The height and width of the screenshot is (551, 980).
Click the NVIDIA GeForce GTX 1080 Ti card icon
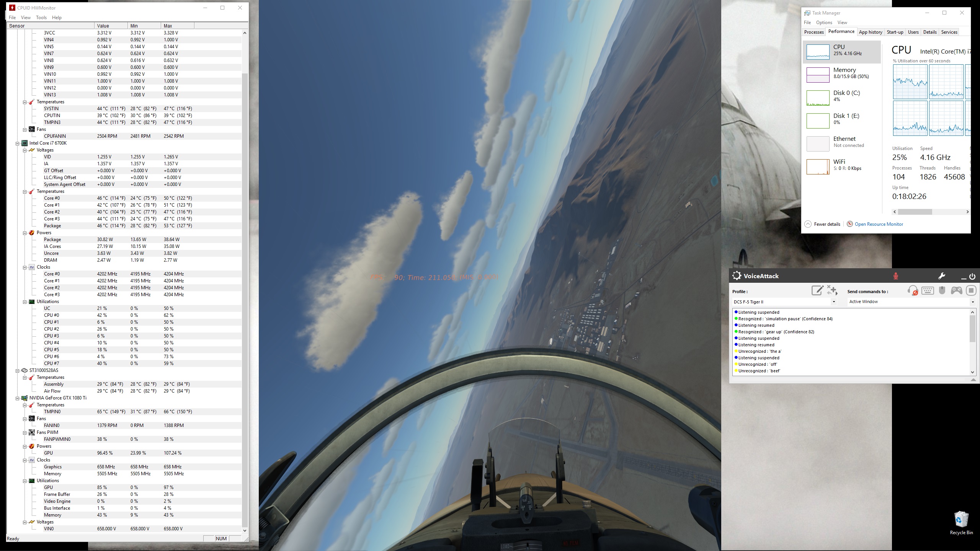tap(24, 398)
